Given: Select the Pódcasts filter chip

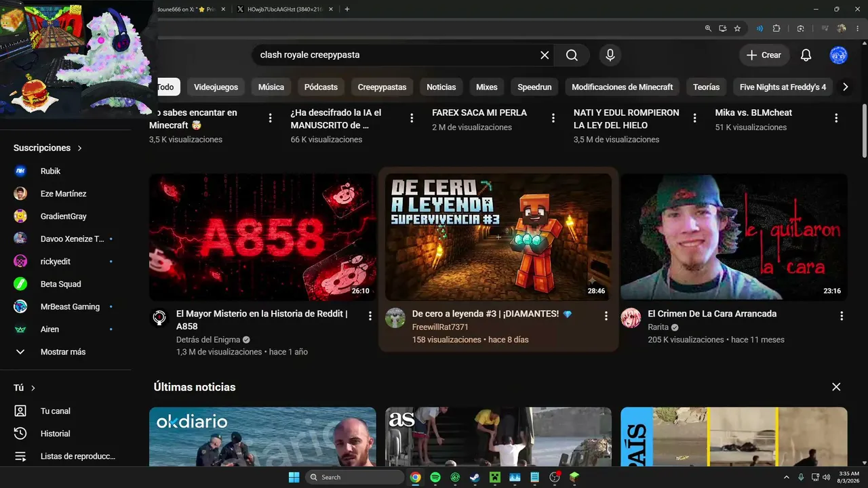Looking at the screenshot, I should coord(321,87).
